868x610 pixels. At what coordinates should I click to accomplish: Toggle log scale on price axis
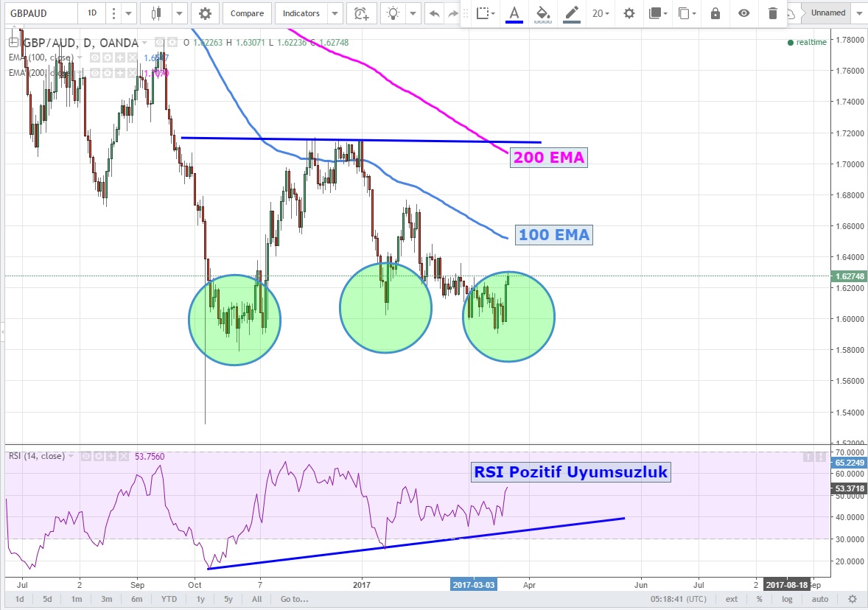pyautogui.click(x=788, y=599)
